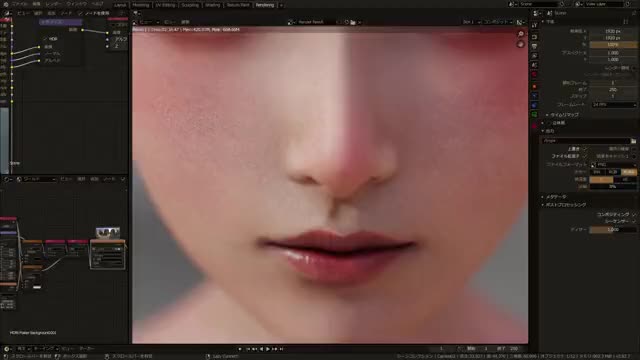Open Scene properties tab icon
Viewport: 640px width, 360px height.
point(535,65)
